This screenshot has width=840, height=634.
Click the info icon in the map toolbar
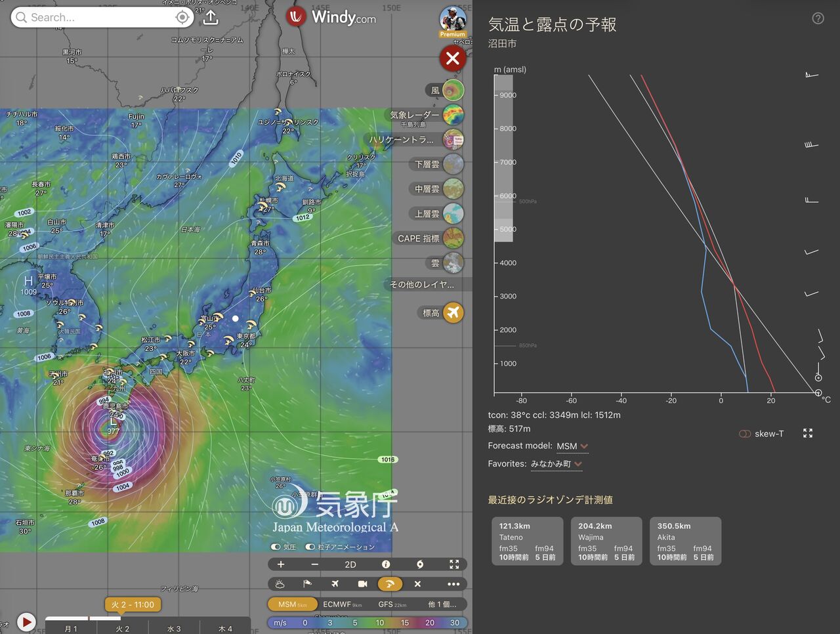pyautogui.click(x=386, y=564)
